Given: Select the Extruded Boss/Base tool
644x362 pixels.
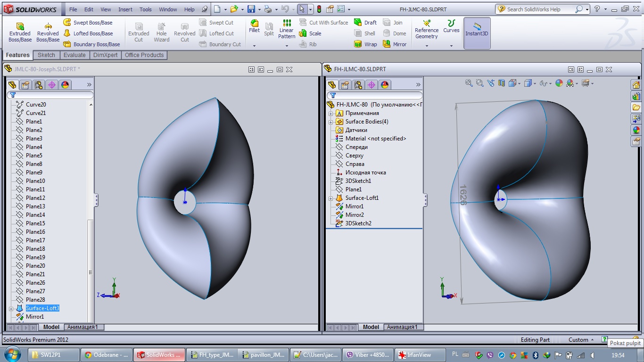Looking at the screenshot, I should pos(20,32).
